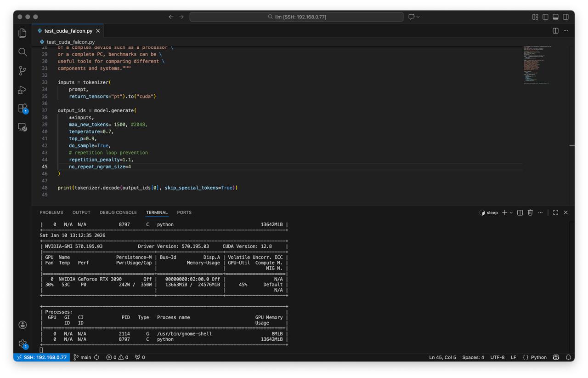Click the SSH: 192.168.0.77 remote indicator
Screen dimensions: 588x378
tap(42, 357)
